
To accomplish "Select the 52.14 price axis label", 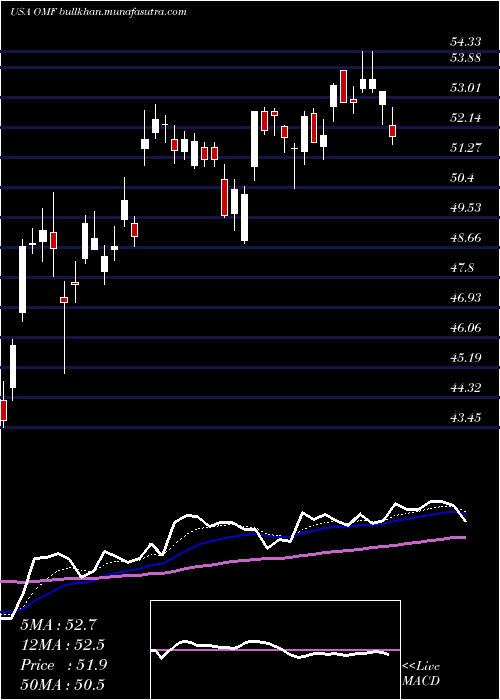I will [x=466, y=118].
